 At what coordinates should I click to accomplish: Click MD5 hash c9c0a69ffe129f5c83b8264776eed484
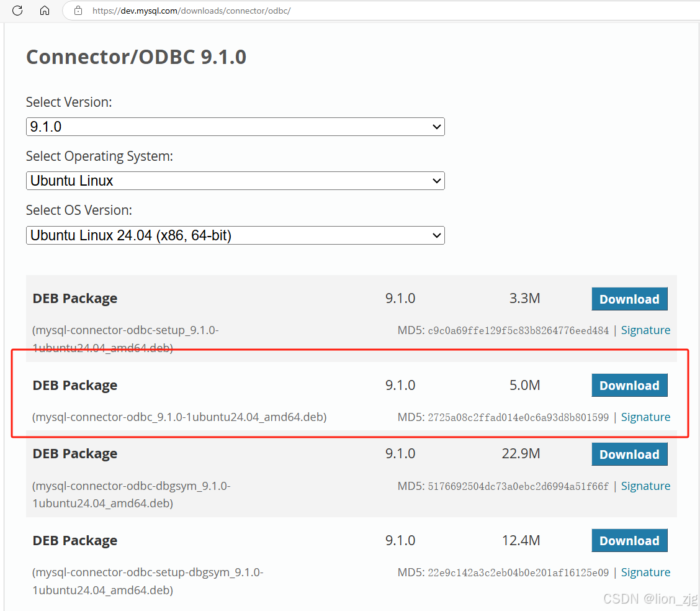(x=518, y=330)
